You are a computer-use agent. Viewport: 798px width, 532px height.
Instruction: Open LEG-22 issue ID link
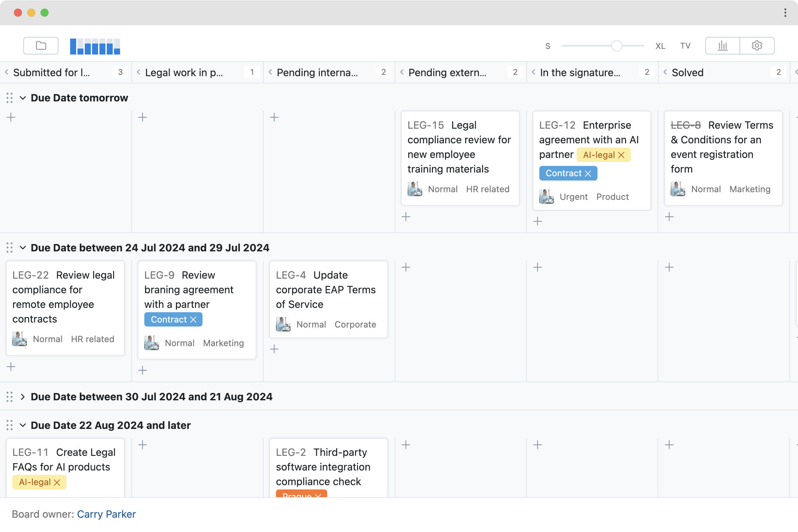coord(31,275)
